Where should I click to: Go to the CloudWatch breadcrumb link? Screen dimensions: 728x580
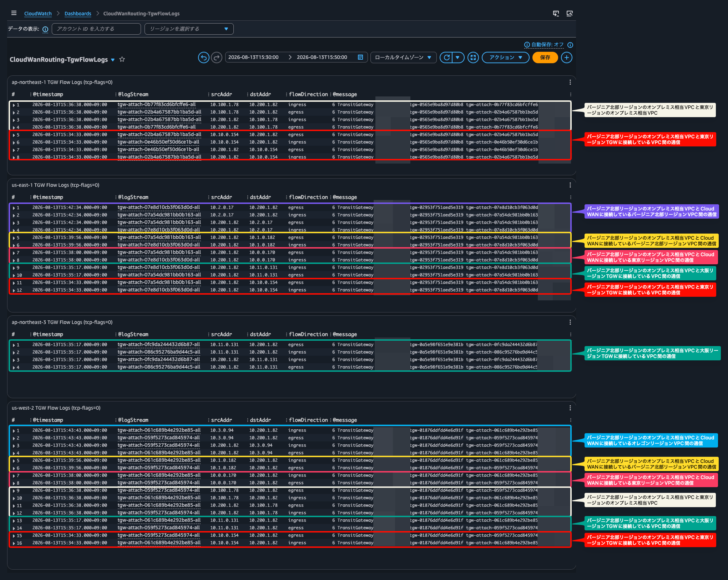[x=38, y=14]
